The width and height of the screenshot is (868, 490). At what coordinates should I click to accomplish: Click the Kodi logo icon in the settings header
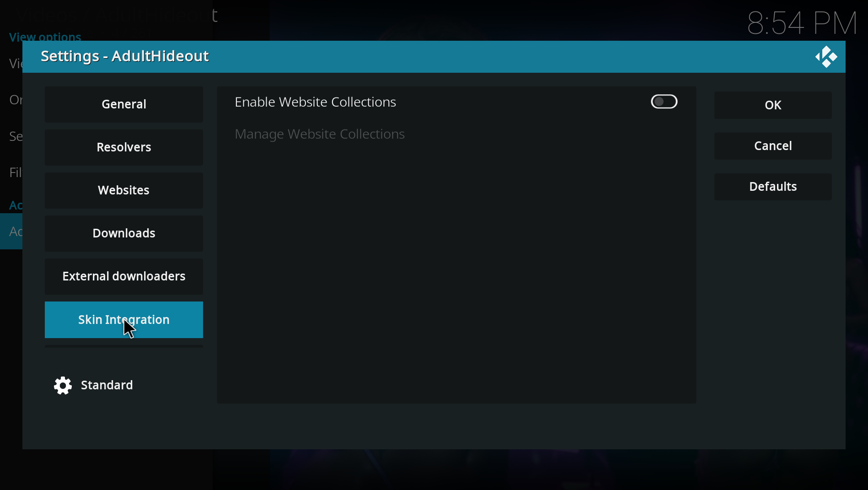[x=826, y=57]
